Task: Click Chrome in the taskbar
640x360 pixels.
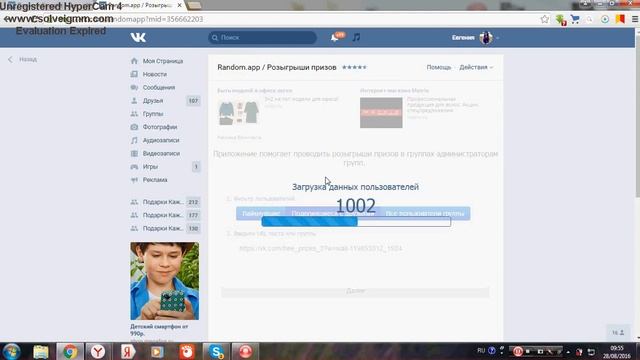Action: 70,351
